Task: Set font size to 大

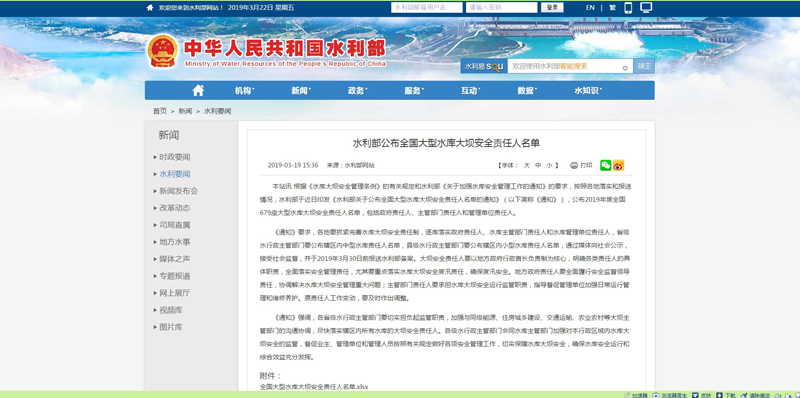Action: pyautogui.click(x=527, y=165)
